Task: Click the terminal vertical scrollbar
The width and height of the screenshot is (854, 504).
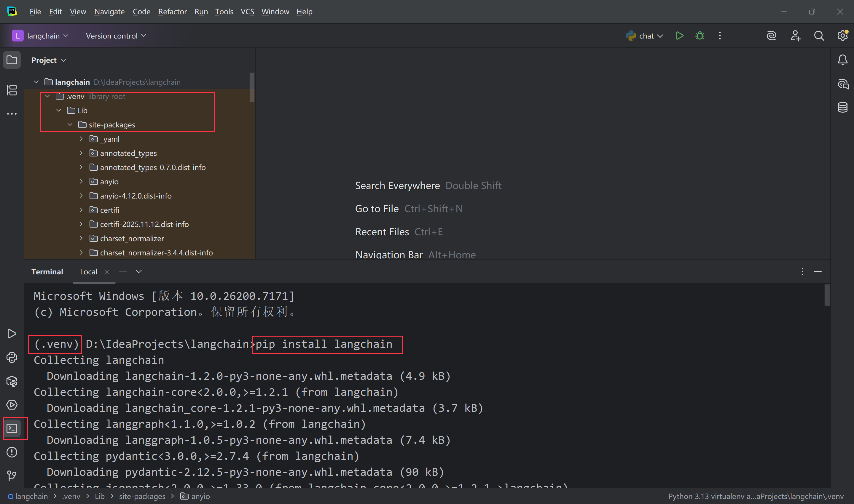Action: click(827, 295)
